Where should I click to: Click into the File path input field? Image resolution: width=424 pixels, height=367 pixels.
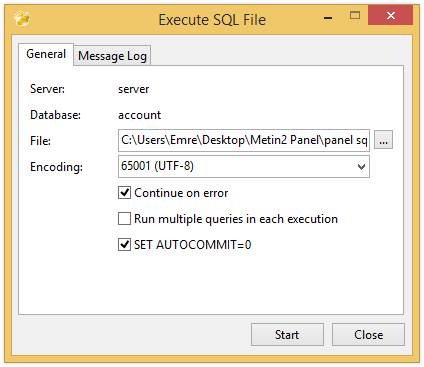coord(244,140)
